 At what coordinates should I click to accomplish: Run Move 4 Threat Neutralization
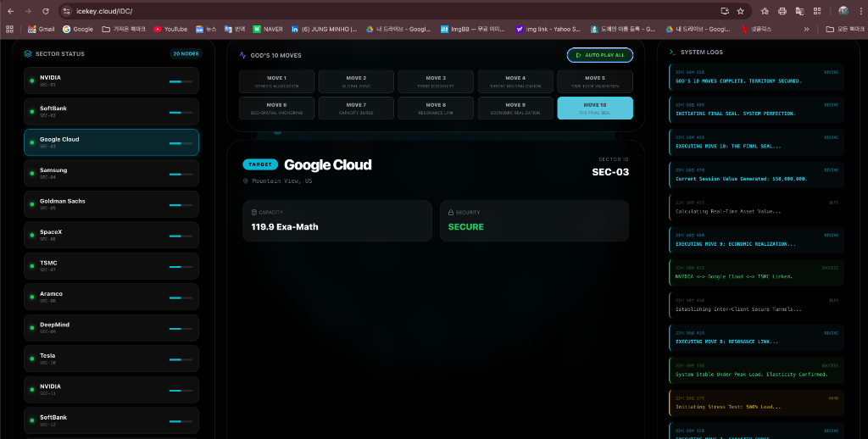tap(515, 81)
